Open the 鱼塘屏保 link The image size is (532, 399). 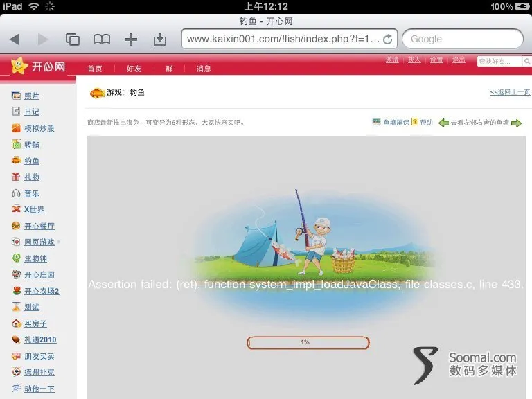396,123
